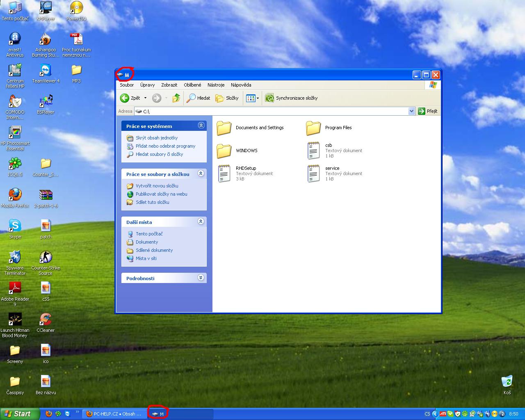Open the Soubor menu
The image size is (525, 420).
[127, 85]
